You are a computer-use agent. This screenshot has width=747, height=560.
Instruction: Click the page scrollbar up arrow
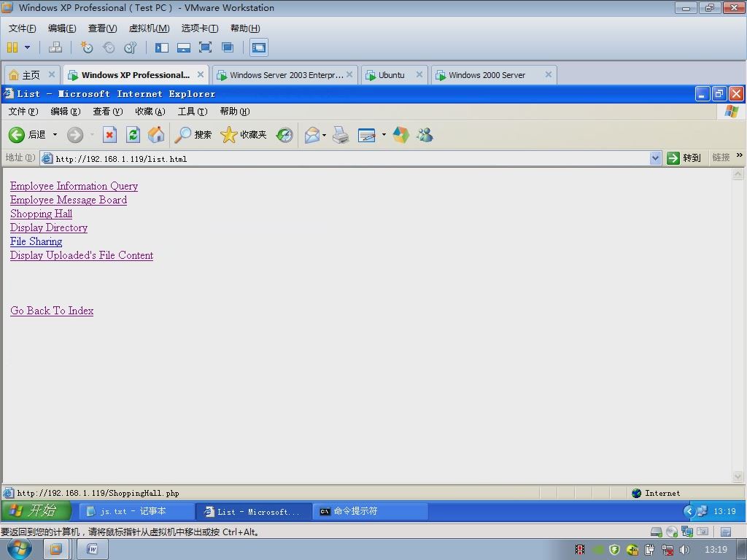pyautogui.click(x=738, y=174)
